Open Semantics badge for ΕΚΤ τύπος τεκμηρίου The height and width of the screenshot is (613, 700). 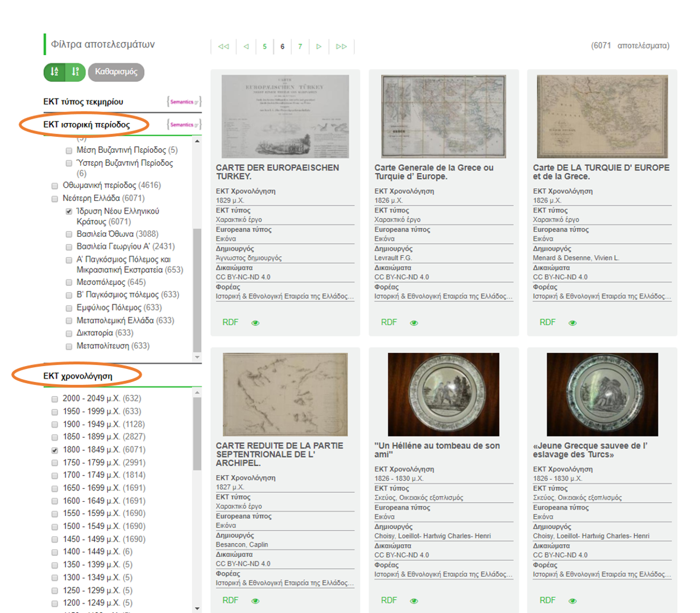184,102
